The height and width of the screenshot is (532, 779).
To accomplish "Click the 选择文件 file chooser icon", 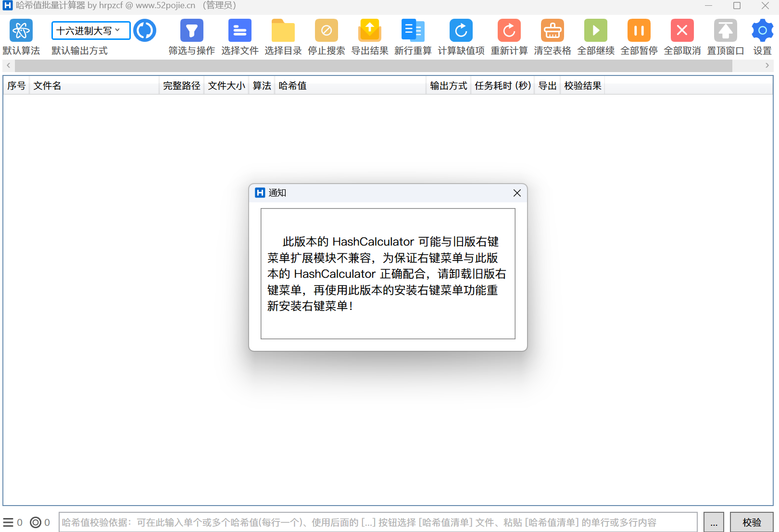I will coord(240,31).
